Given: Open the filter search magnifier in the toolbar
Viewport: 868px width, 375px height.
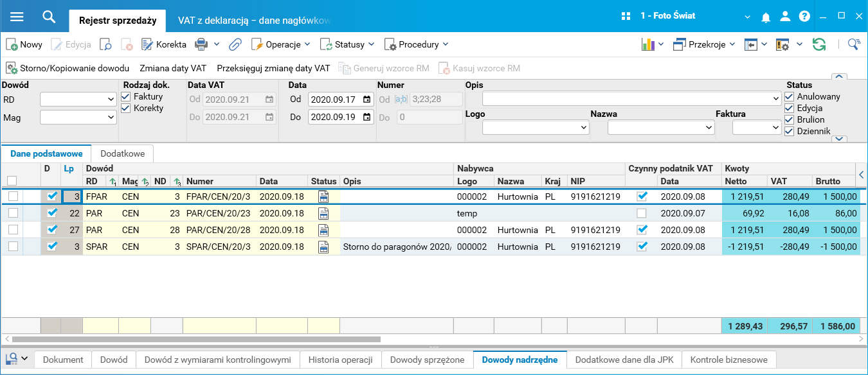Looking at the screenshot, I should [854, 44].
